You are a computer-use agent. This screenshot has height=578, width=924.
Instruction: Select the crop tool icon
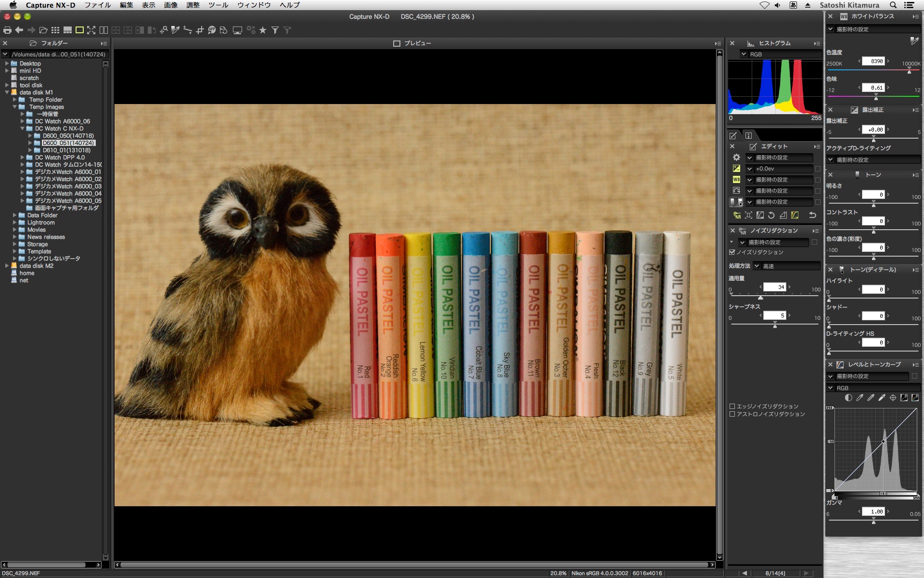click(x=200, y=30)
